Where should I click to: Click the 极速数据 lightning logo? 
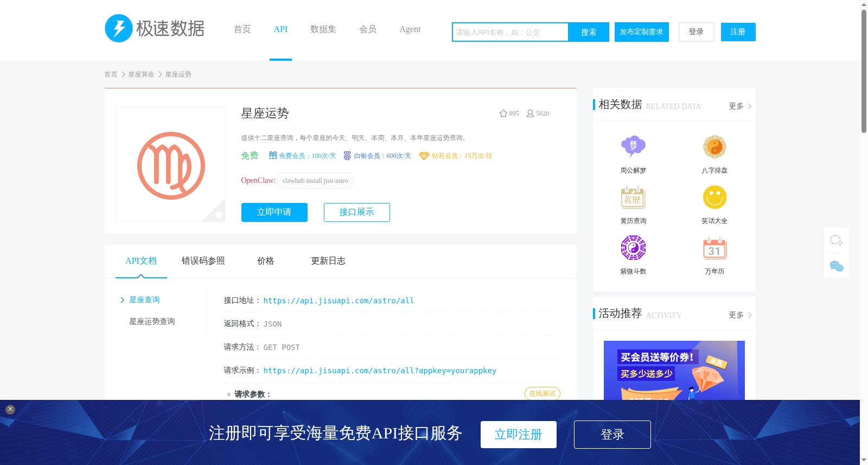(155, 28)
